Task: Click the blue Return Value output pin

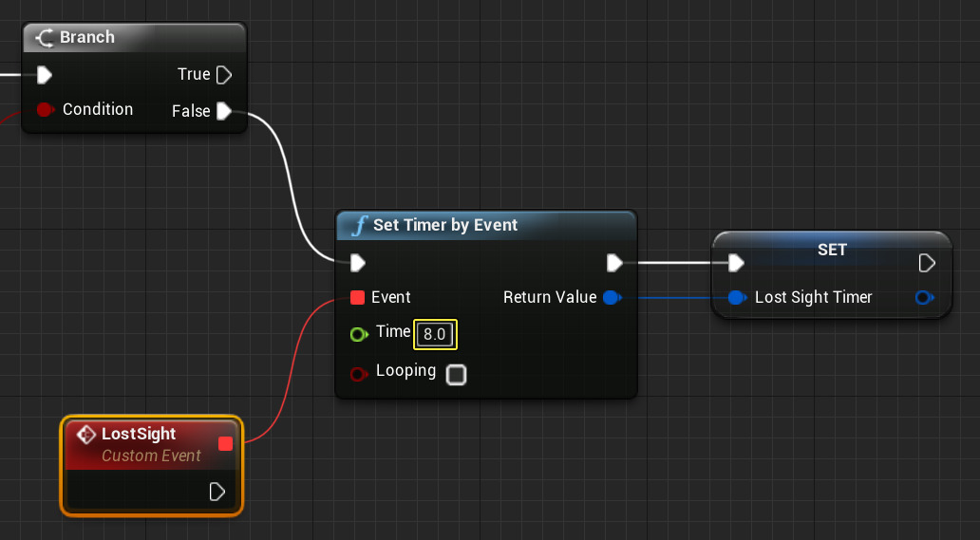Action: tap(612, 298)
